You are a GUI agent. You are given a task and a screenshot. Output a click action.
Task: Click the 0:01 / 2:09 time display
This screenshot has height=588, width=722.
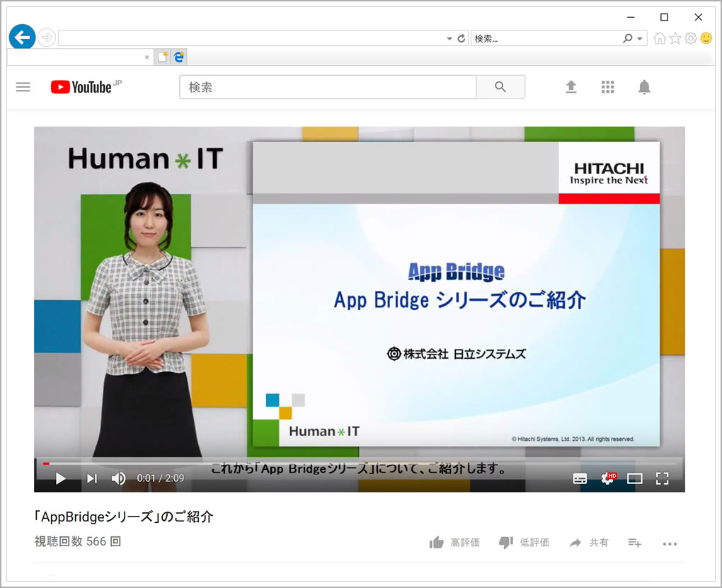pos(160,478)
